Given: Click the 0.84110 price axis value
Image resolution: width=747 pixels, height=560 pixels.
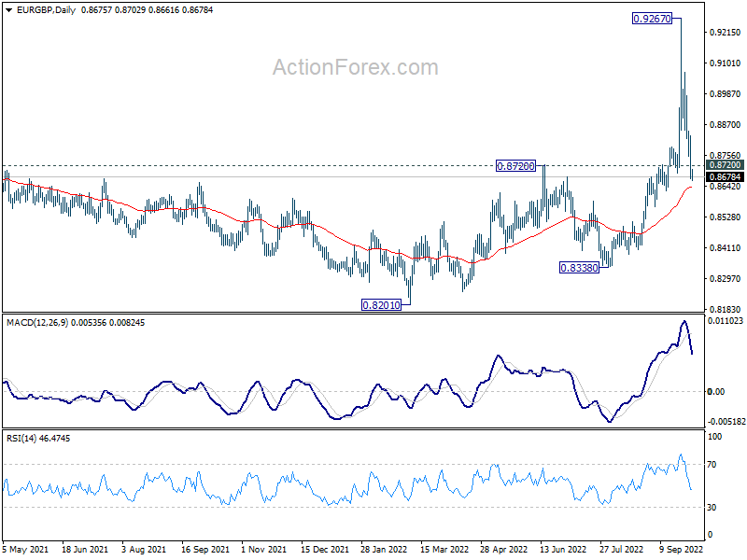Looking at the screenshot, I should point(726,248).
